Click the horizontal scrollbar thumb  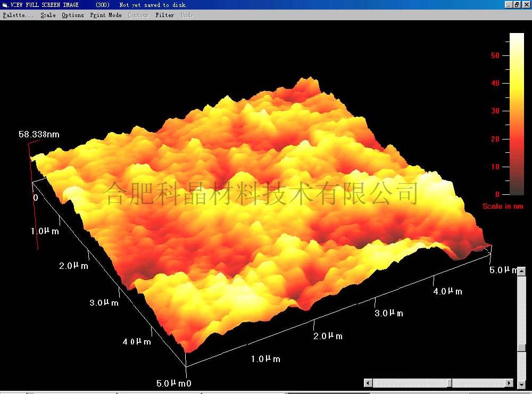[450, 383]
